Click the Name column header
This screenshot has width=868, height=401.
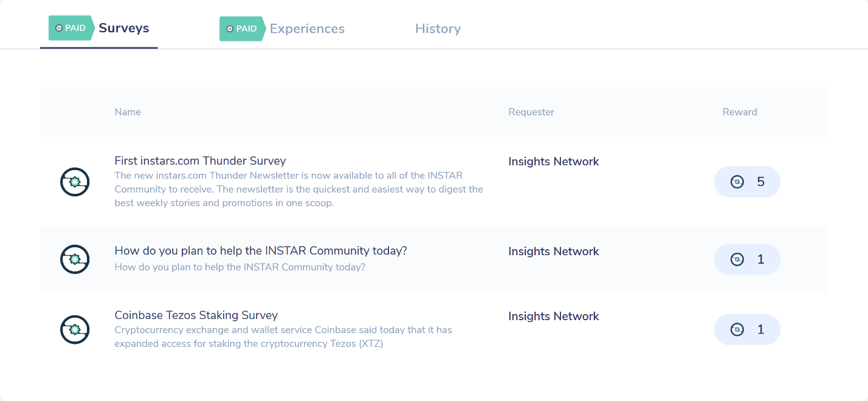128,112
